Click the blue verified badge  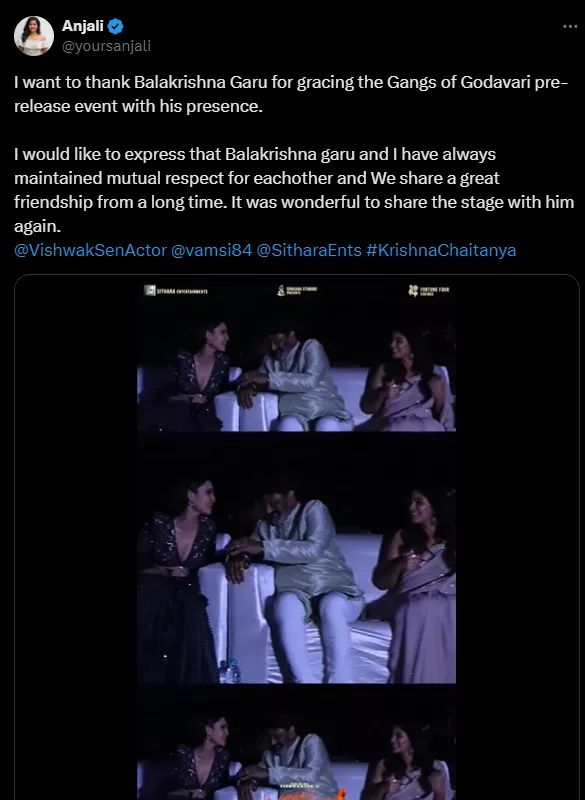pos(115,26)
